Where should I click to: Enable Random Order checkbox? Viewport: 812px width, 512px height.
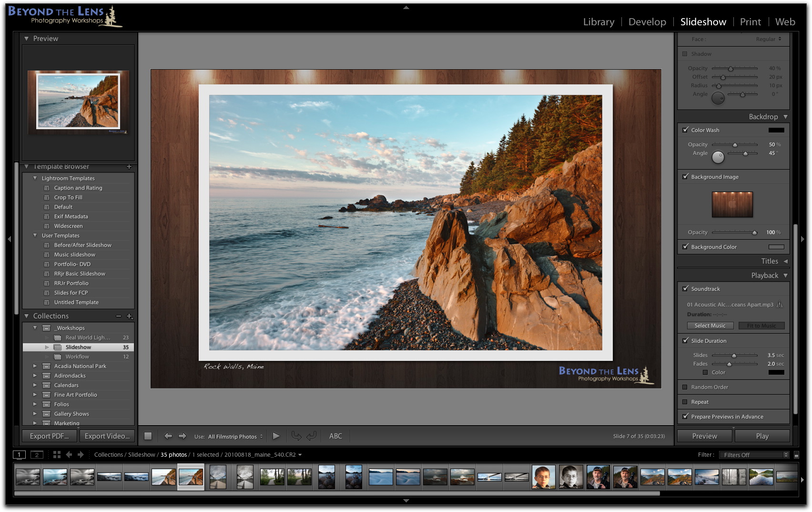(685, 387)
